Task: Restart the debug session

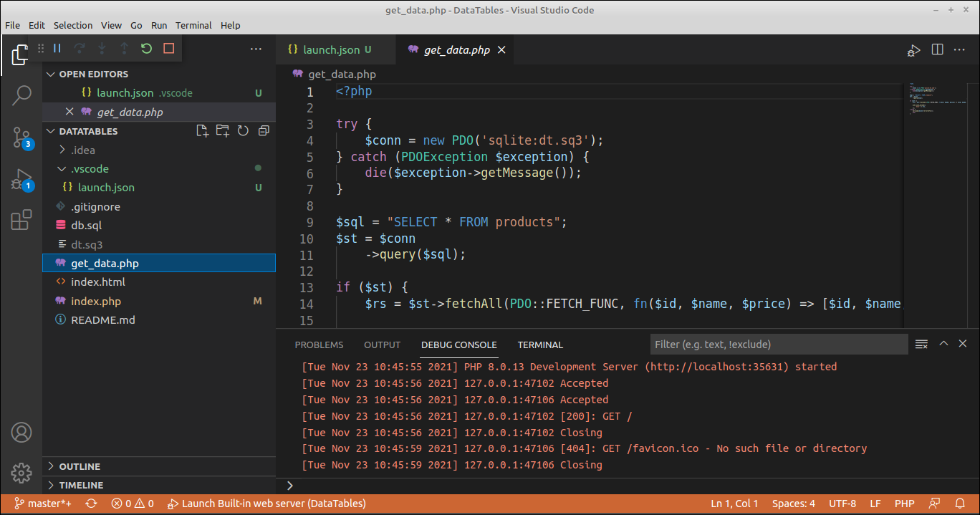Action: [147, 49]
